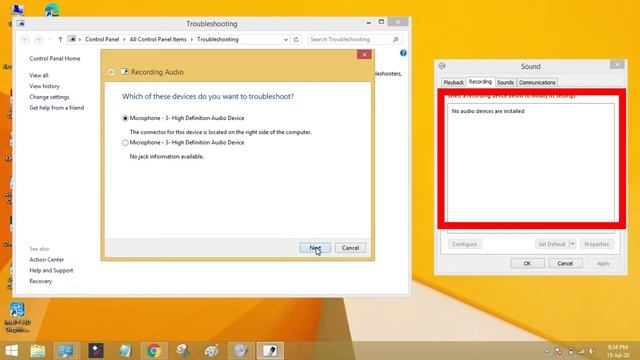This screenshot has height=360, width=640.
Task: Open the View all link
Action: tap(39, 76)
